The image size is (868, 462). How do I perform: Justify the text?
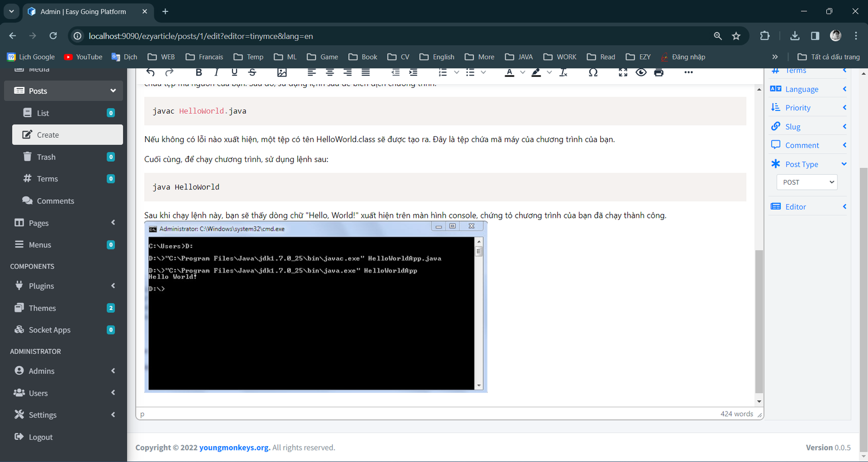pyautogui.click(x=366, y=72)
